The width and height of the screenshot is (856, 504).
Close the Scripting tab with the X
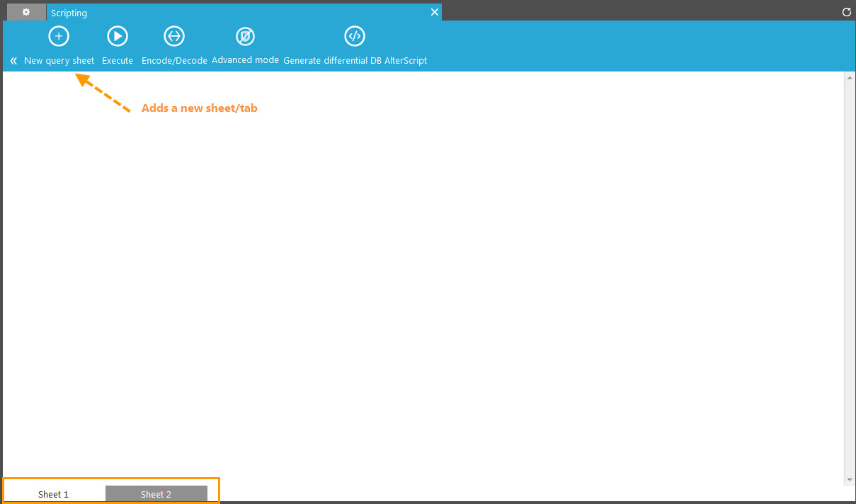pos(435,12)
